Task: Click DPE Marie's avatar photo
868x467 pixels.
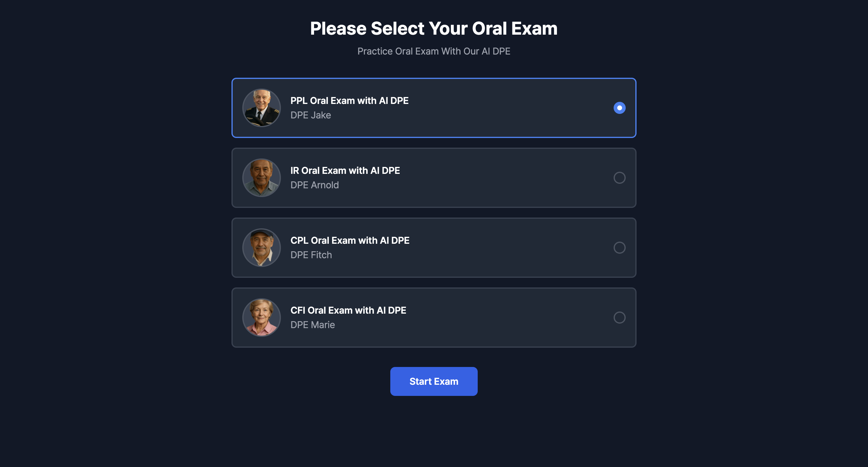Action: click(x=262, y=317)
